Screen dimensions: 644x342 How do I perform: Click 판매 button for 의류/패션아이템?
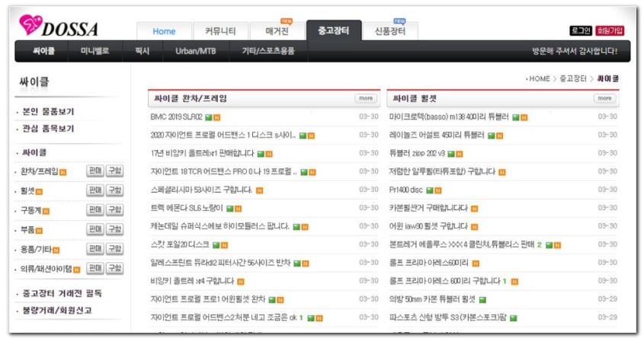pyautogui.click(x=95, y=268)
